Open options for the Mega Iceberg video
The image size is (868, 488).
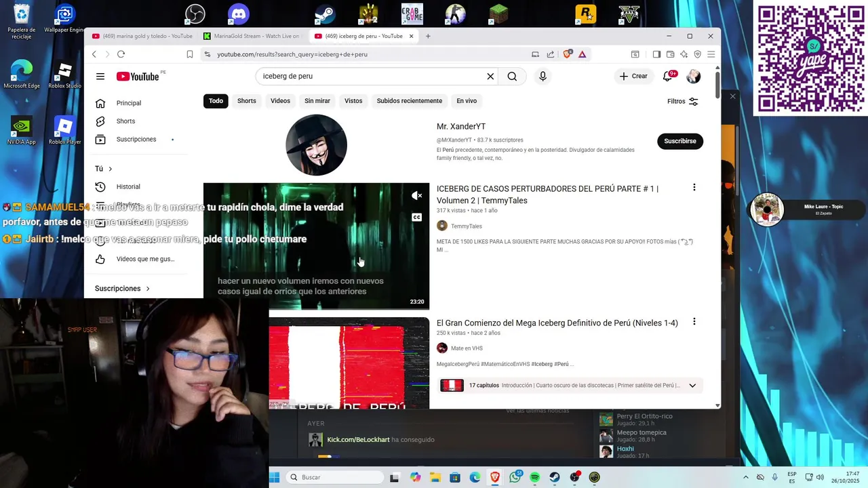(x=694, y=322)
